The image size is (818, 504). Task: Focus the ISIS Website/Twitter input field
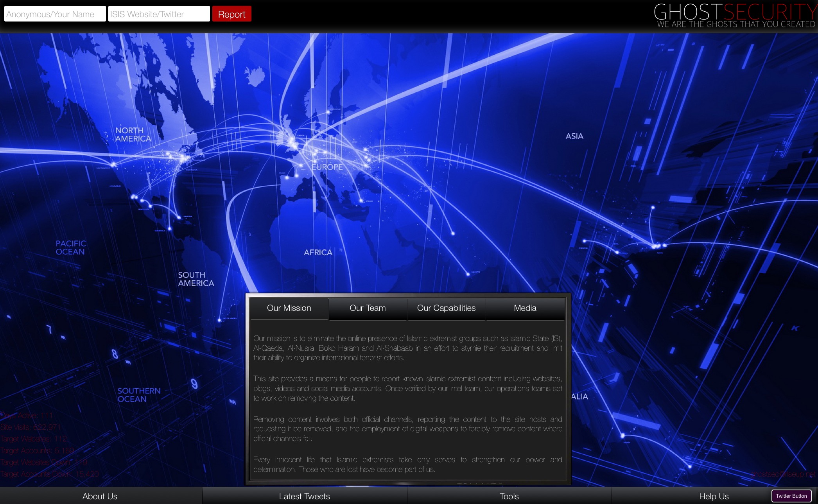click(x=159, y=14)
